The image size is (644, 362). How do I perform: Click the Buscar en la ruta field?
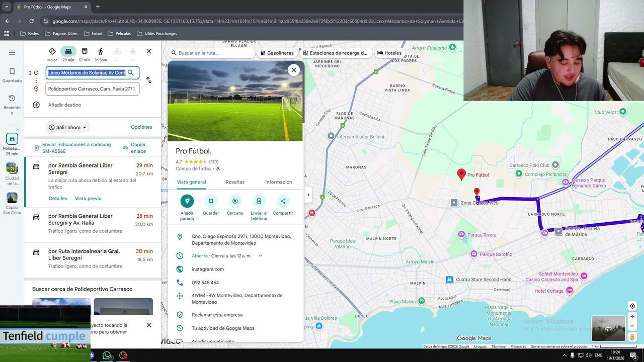211,53
